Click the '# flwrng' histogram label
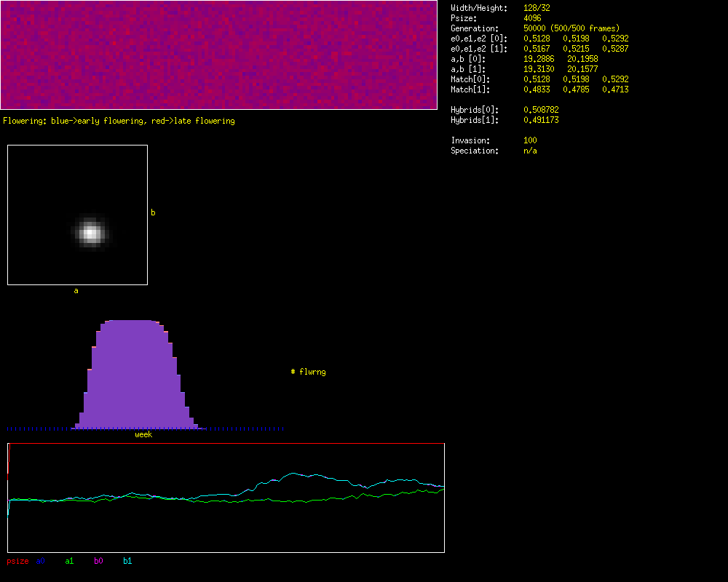 [308, 372]
